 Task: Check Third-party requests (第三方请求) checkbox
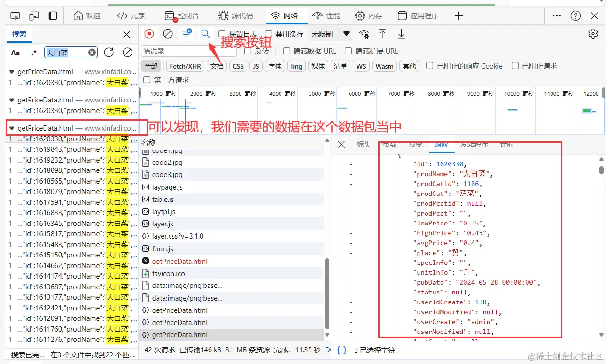point(147,80)
